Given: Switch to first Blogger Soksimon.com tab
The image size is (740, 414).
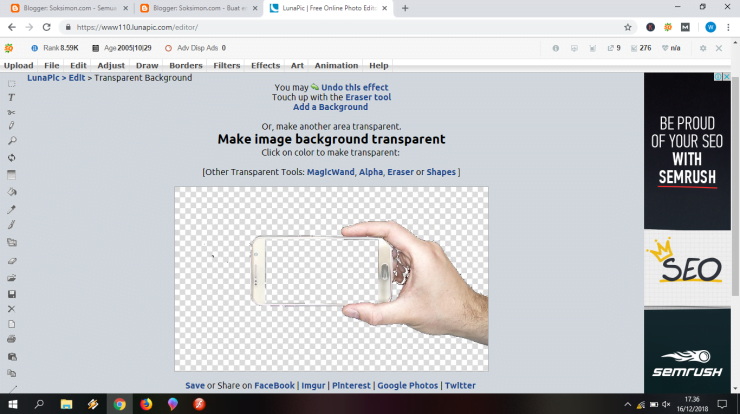Looking at the screenshot, I should pyautogui.click(x=68, y=8).
